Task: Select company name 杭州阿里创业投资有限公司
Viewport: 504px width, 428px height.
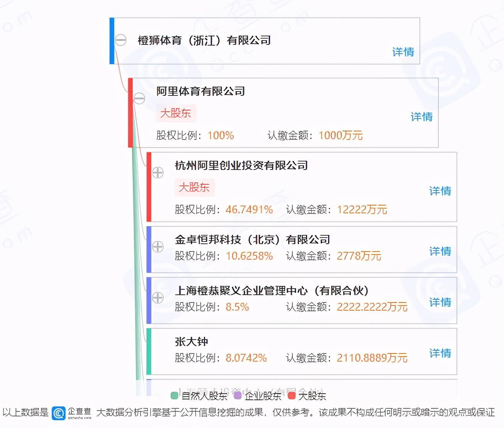Action: click(x=241, y=165)
